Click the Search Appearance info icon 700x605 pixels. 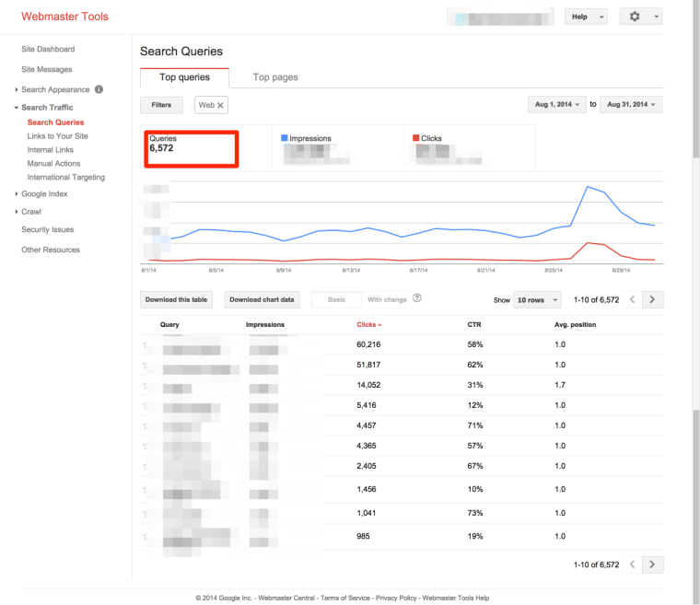click(x=99, y=89)
